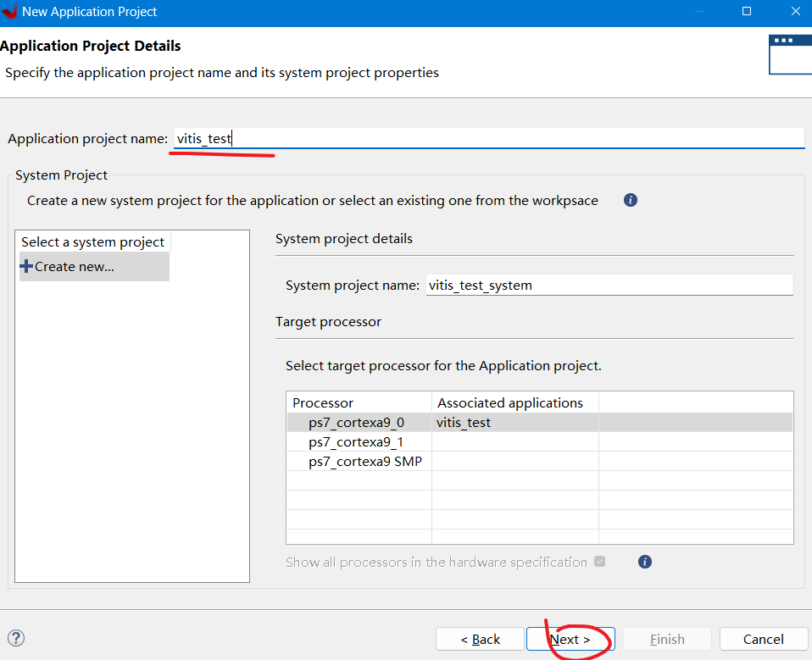This screenshot has width=812, height=660.
Task: Edit the System project name field
Action: [x=607, y=286]
